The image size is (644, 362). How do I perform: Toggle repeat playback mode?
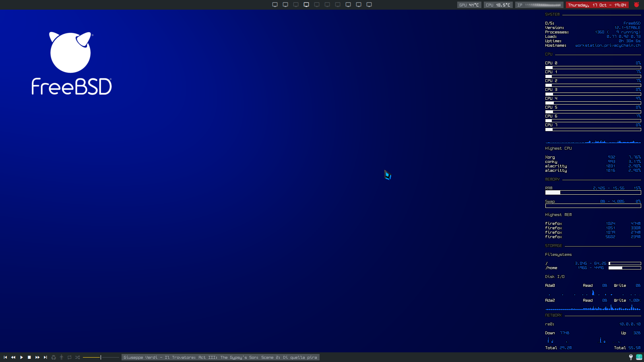click(70, 357)
